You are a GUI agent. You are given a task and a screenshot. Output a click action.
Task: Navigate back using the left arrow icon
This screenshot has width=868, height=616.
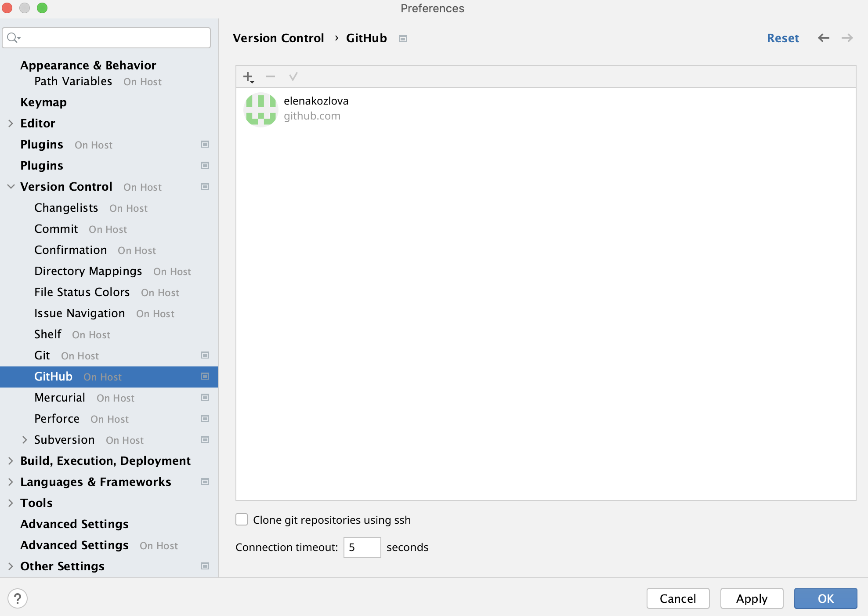[x=823, y=38]
